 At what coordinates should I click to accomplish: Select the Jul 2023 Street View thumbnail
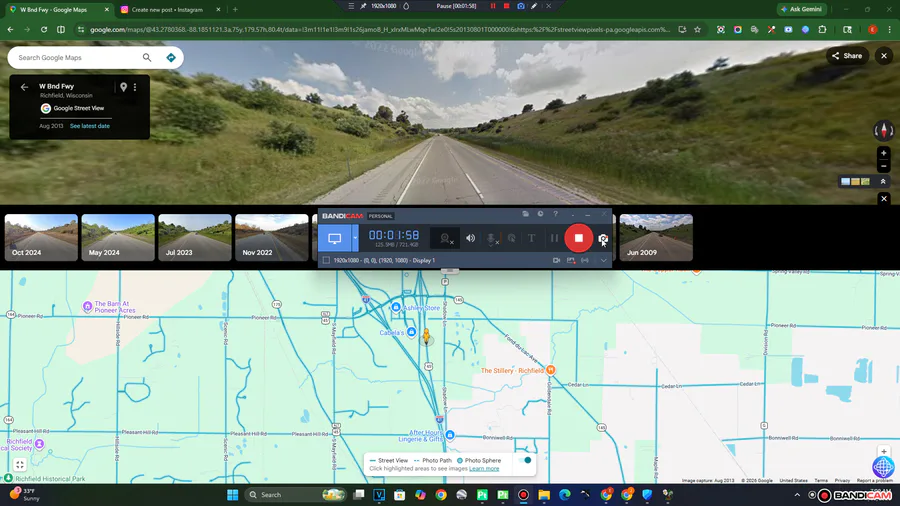[195, 238]
